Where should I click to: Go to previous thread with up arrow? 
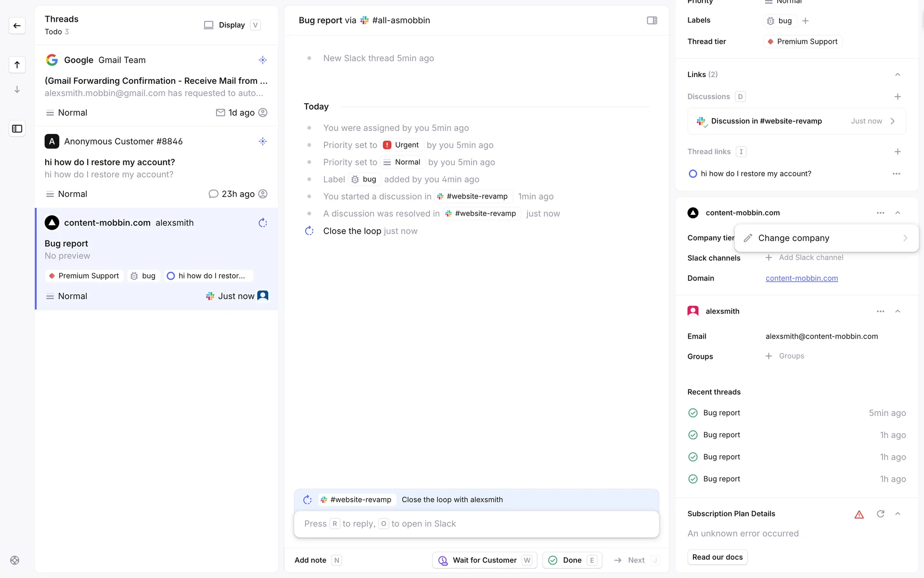pyautogui.click(x=17, y=65)
